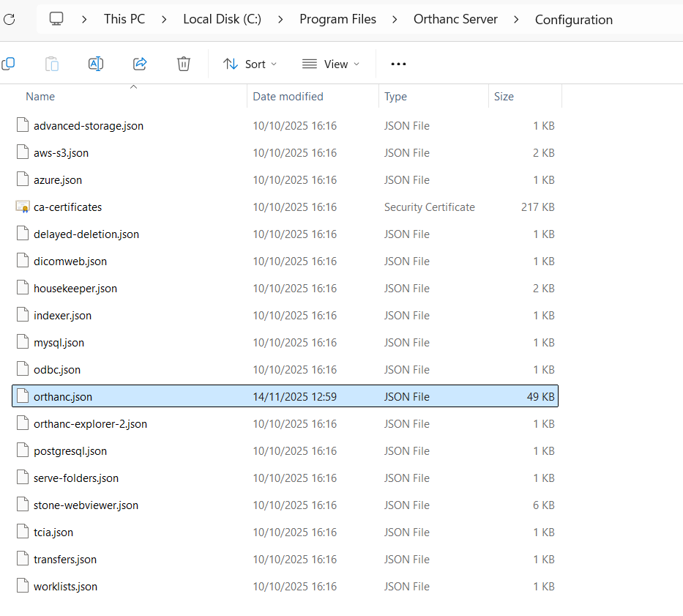Sort by the Type column header
Screen dimensions: 683x616
[395, 97]
